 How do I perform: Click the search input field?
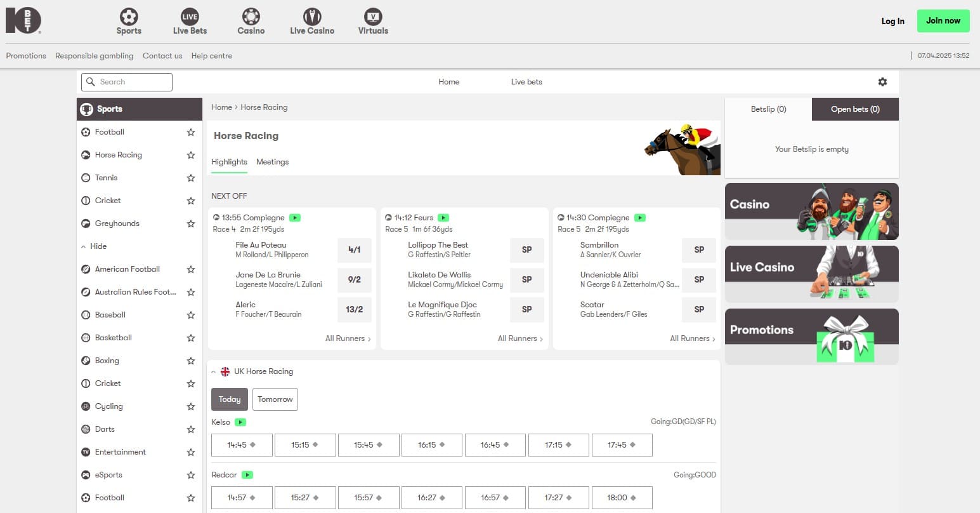pyautogui.click(x=127, y=82)
